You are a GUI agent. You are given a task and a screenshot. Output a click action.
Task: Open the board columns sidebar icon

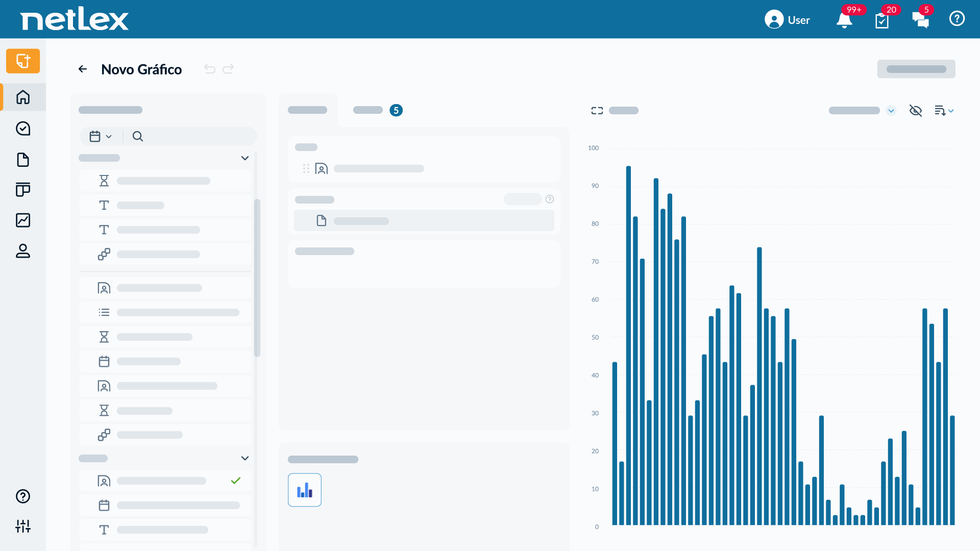tap(23, 189)
